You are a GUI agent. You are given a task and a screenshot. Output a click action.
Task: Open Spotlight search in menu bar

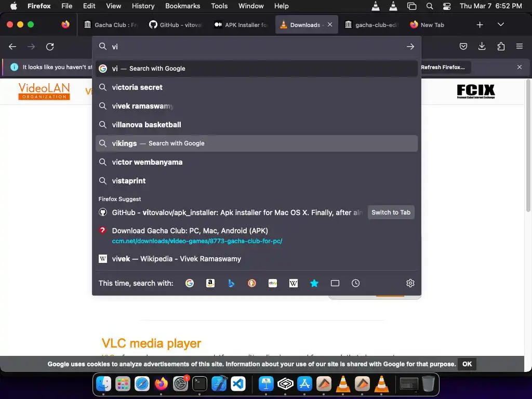click(430, 6)
